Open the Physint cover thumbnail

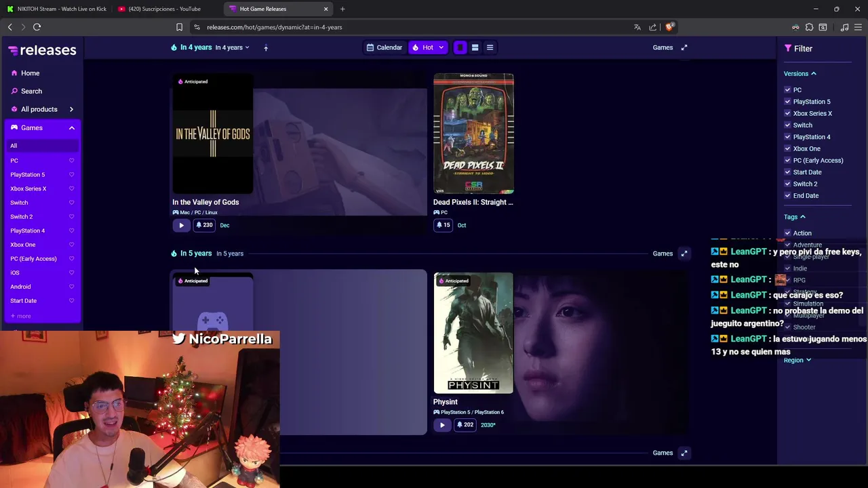pyautogui.click(x=473, y=333)
